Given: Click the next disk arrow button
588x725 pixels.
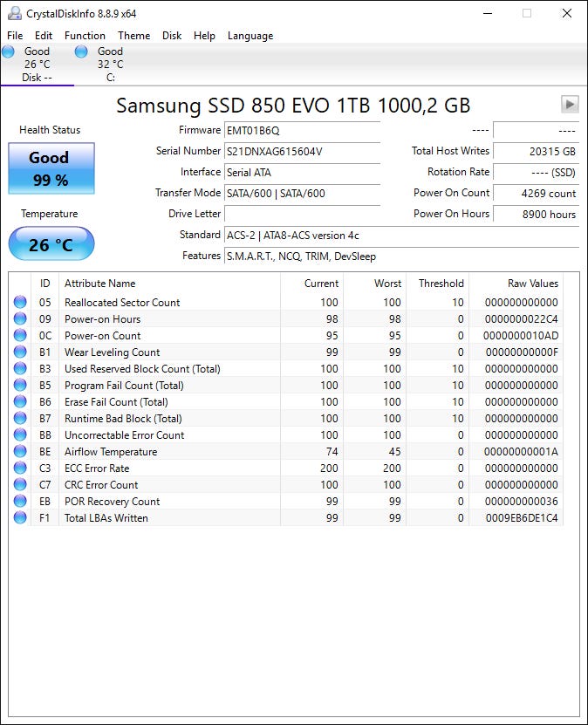Looking at the screenshot, I should 570,105.
